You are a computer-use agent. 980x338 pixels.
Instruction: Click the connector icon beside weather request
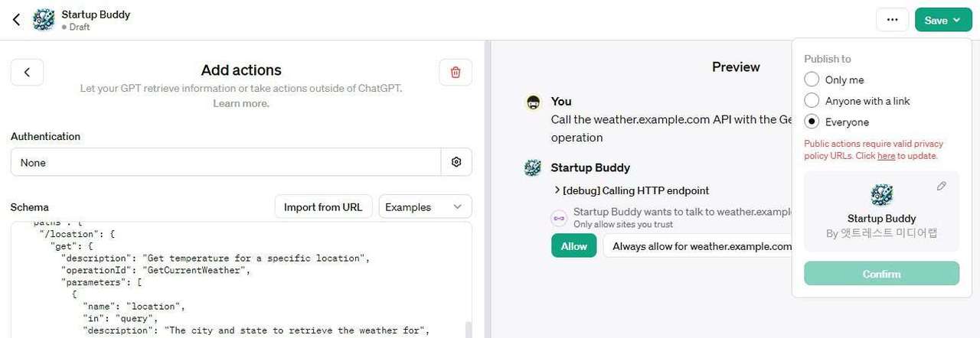click(559, 218)
